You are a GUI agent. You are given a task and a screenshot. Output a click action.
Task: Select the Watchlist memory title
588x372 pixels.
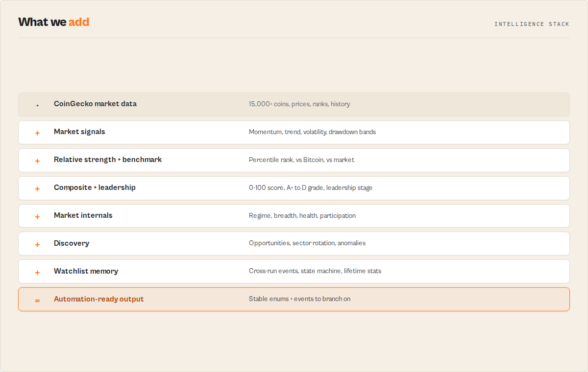[86, 271]
